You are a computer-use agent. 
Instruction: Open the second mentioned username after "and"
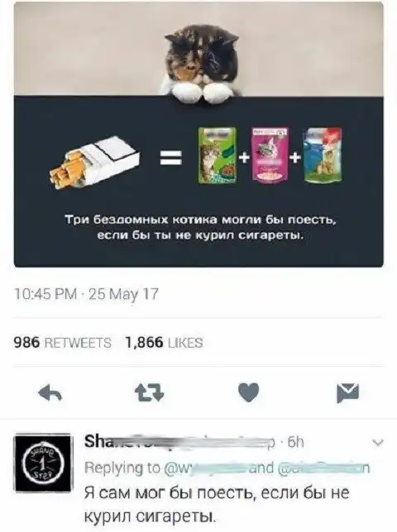[x=324, y=468]
